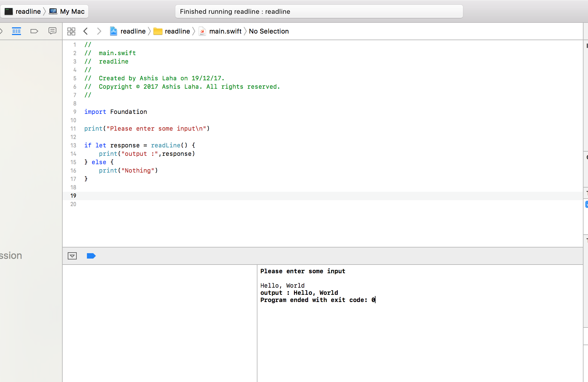Select the readline scheme in toolbar

click(x=23, y=11)
